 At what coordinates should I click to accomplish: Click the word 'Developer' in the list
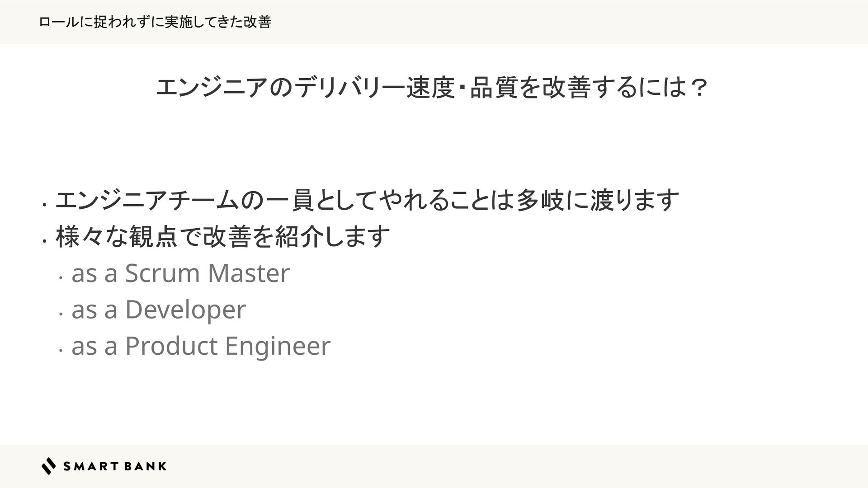(x=185, y=310)
